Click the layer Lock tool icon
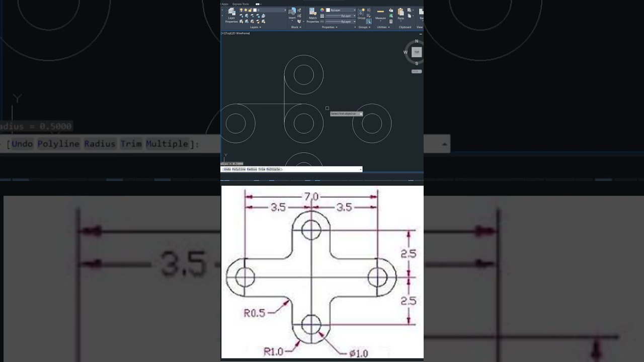This screenshot has height=362, width=644. [258, 16]
